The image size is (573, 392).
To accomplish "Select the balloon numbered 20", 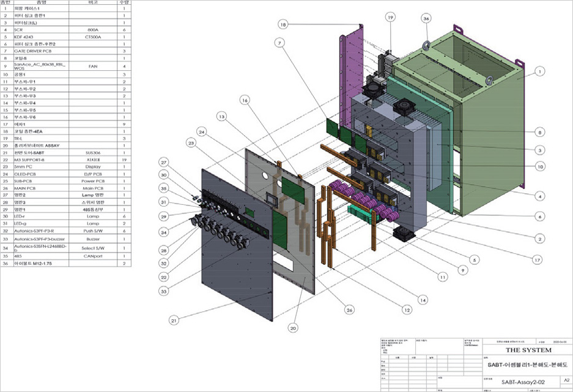I will 293,328.
